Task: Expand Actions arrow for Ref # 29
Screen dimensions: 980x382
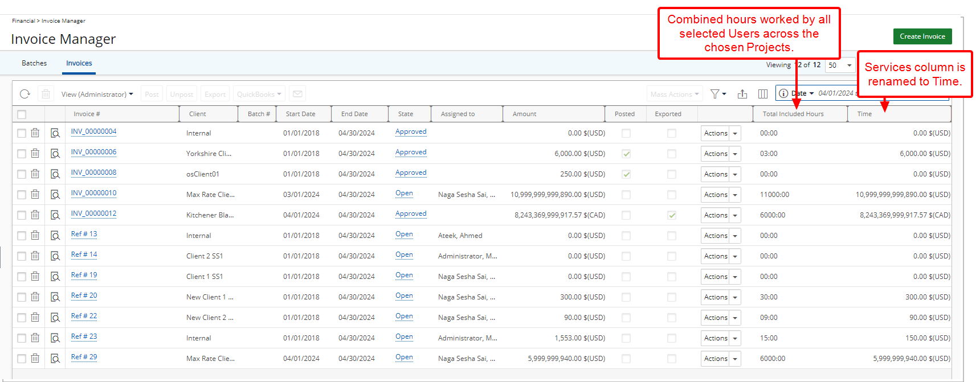Action: (x=735, y=359)
